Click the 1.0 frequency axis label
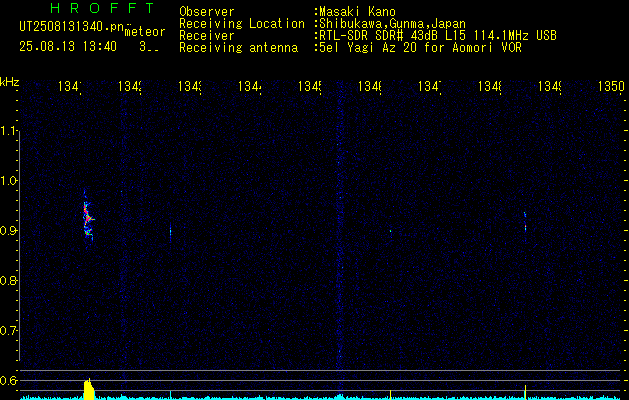Viewport: 629px width, 400px height. (8, 181)
